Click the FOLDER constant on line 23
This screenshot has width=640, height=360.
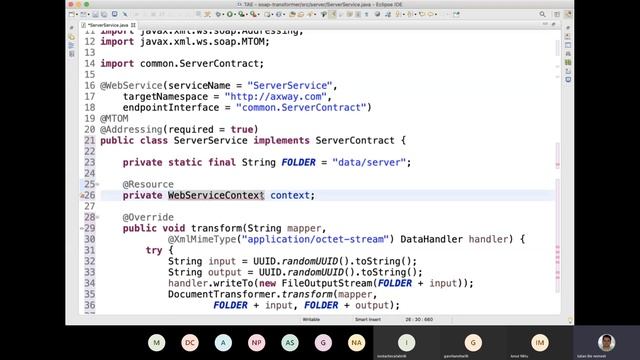tap(298, 162)
